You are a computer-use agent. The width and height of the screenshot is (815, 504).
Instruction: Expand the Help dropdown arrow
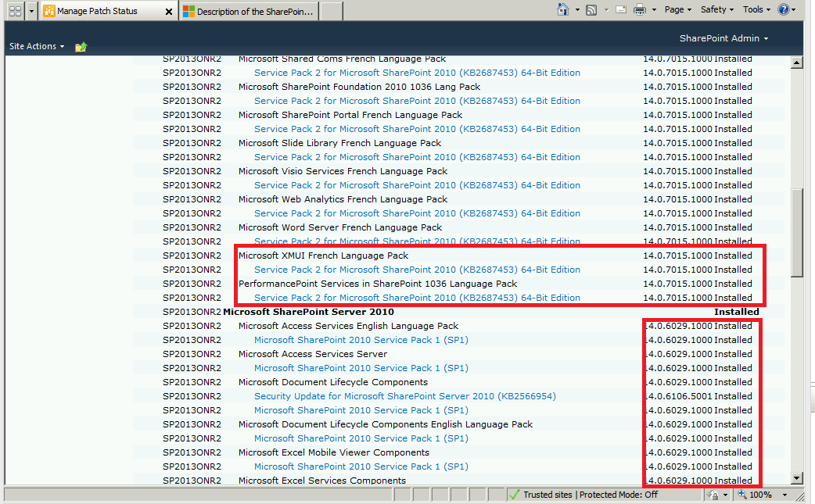click(x=794, y=10)
